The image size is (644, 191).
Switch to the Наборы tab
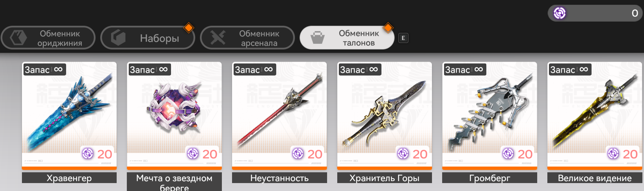coord(148,38)
